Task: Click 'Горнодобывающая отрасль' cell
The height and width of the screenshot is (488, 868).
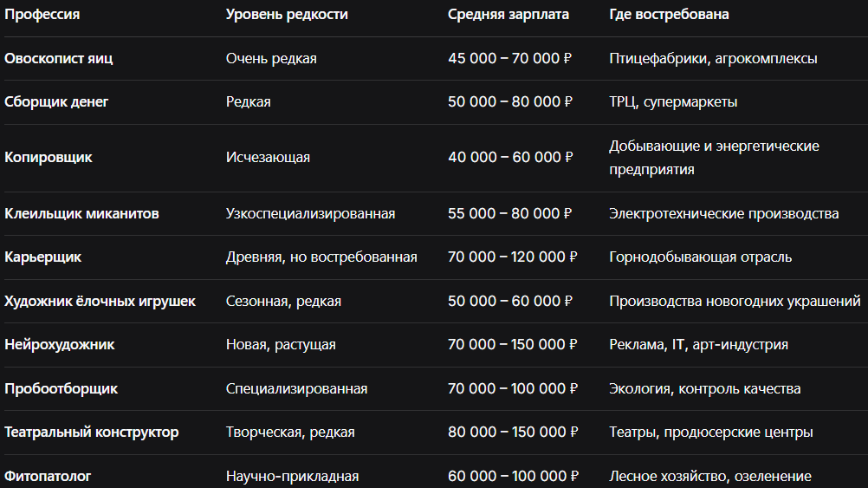Action: (700, 257)
